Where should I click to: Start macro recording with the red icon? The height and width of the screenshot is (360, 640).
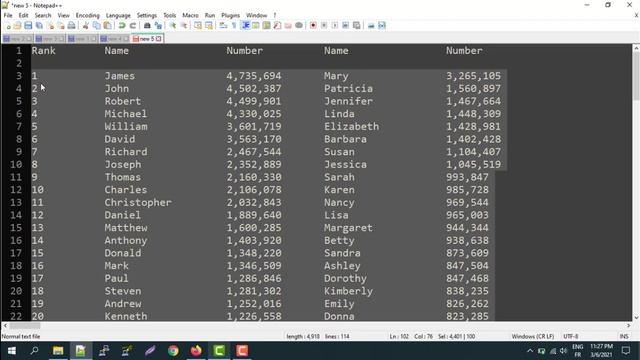313,25
